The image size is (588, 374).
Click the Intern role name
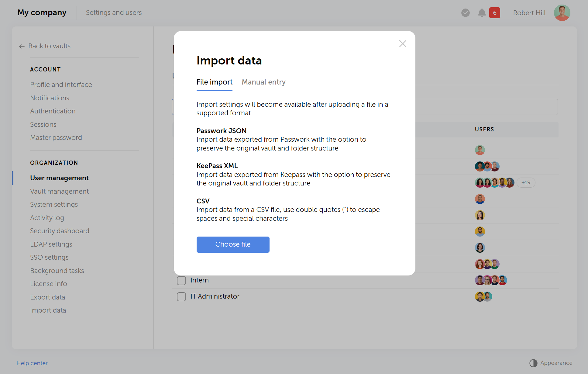(200, 280)
